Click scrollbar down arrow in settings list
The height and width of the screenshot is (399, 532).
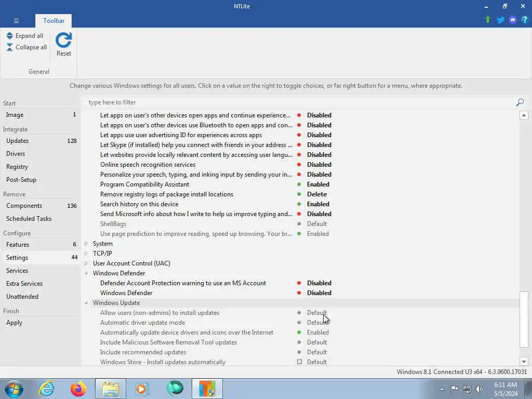click(524, 362)
